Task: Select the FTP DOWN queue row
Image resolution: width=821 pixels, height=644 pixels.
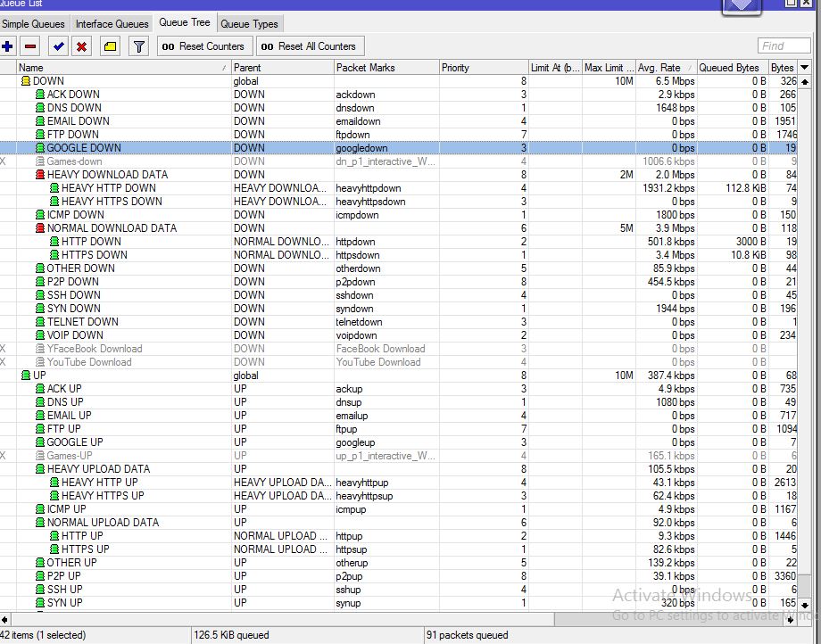Action: (x=399, y=135)
